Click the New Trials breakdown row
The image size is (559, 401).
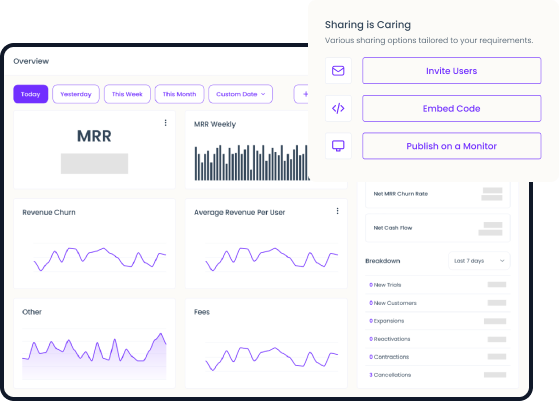tap(438, 285)
